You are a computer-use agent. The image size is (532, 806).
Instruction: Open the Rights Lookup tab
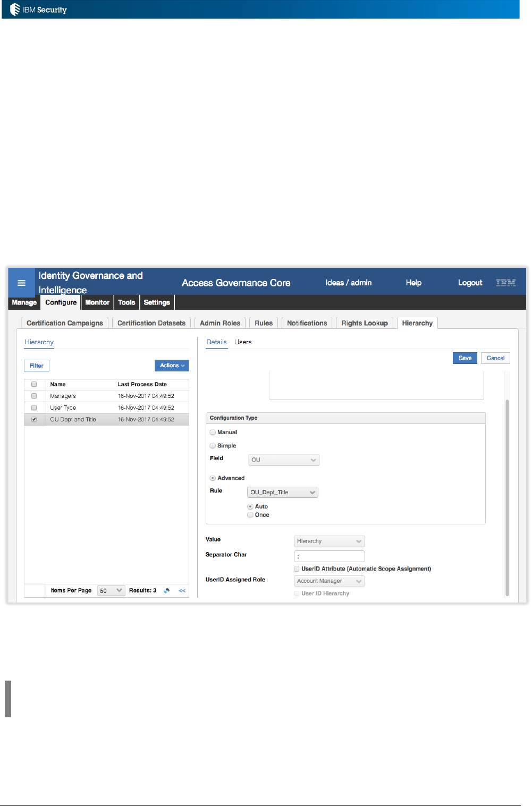click(x=365, y=323)
